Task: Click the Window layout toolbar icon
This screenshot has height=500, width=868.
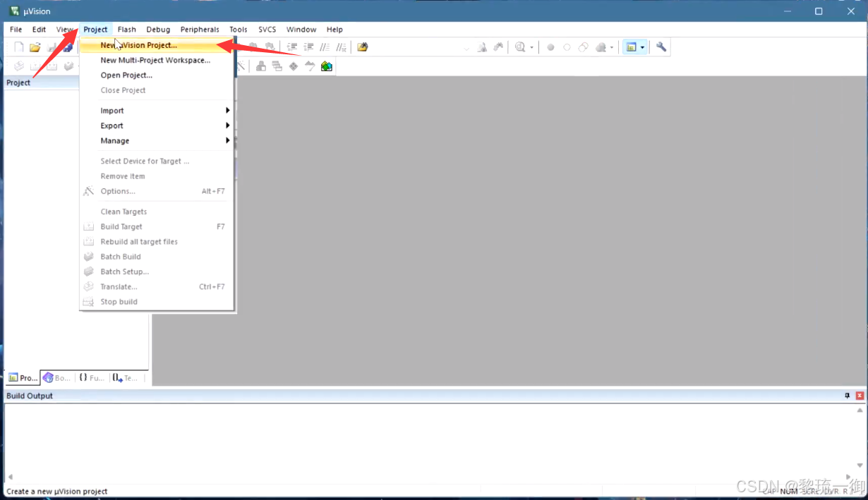Action: coord(632,47)
